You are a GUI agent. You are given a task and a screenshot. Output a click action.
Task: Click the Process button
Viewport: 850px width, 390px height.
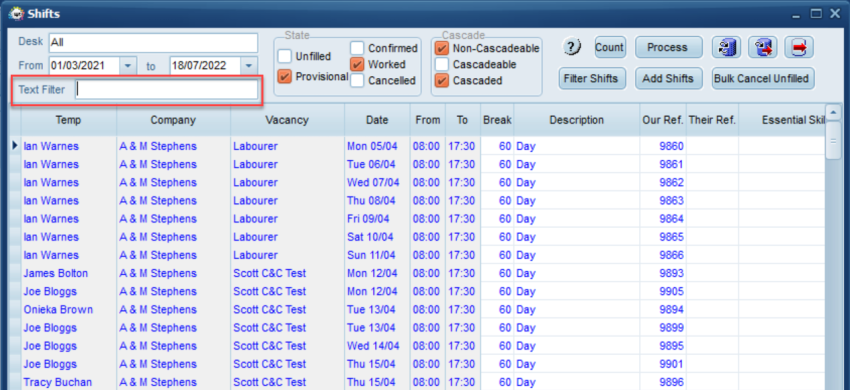click(667, 48)
